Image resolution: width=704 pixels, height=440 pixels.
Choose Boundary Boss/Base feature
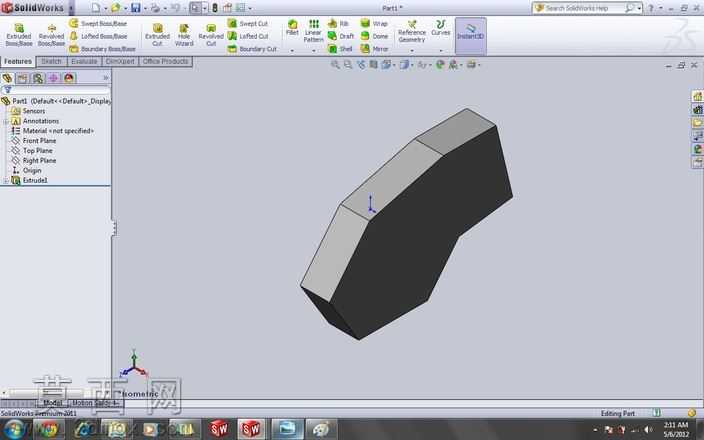click(x=102, y=48)
